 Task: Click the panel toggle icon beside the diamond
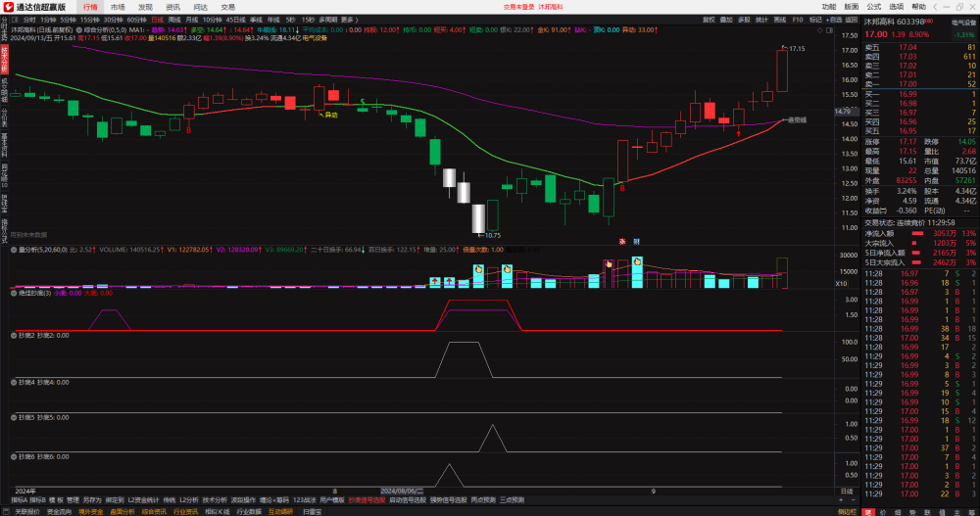(829, 30)
